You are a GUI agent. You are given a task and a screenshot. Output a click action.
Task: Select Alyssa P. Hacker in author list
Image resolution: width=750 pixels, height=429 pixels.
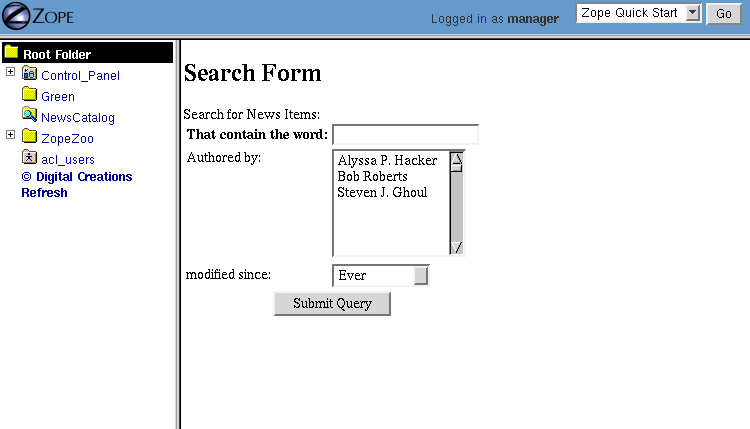coord(387,161)
